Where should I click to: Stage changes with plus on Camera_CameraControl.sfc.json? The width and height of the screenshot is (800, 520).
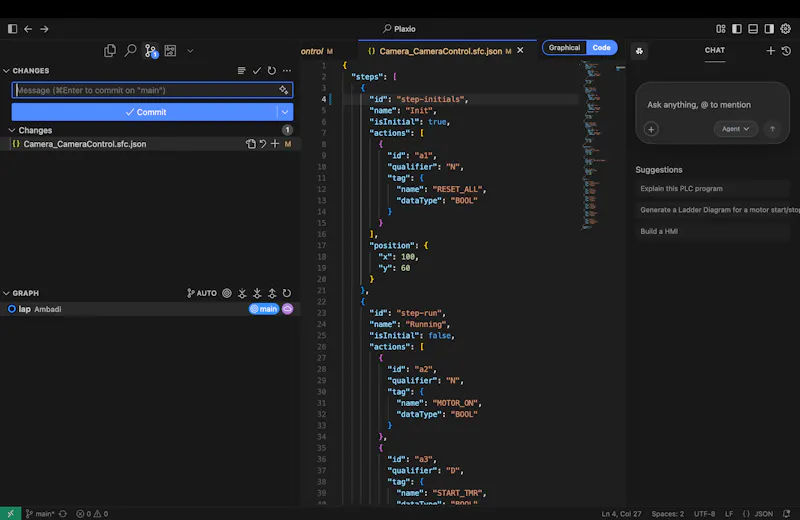pyautogui.click(x=275, y=144)
